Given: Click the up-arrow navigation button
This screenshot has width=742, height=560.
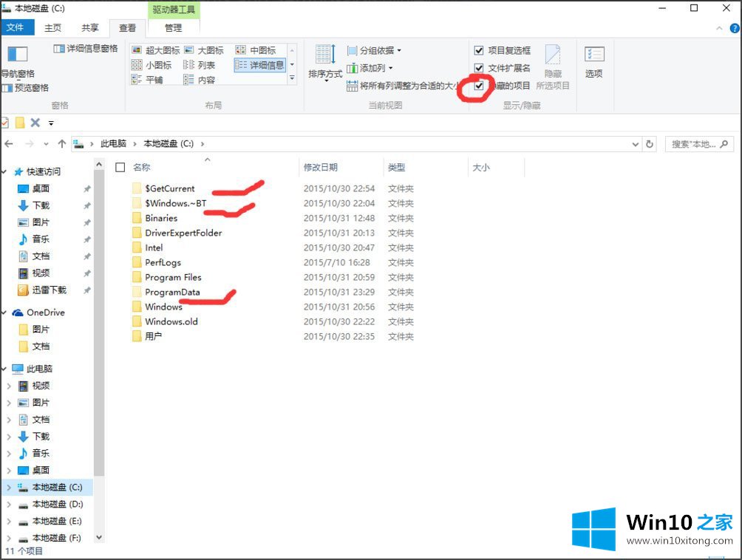Looking at the screenshot, I should [x=62, y=144].
